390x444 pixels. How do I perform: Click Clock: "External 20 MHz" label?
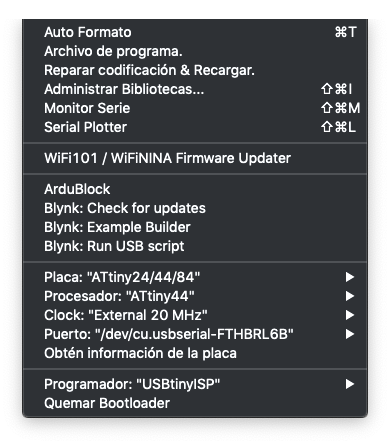tap(126, 315)
